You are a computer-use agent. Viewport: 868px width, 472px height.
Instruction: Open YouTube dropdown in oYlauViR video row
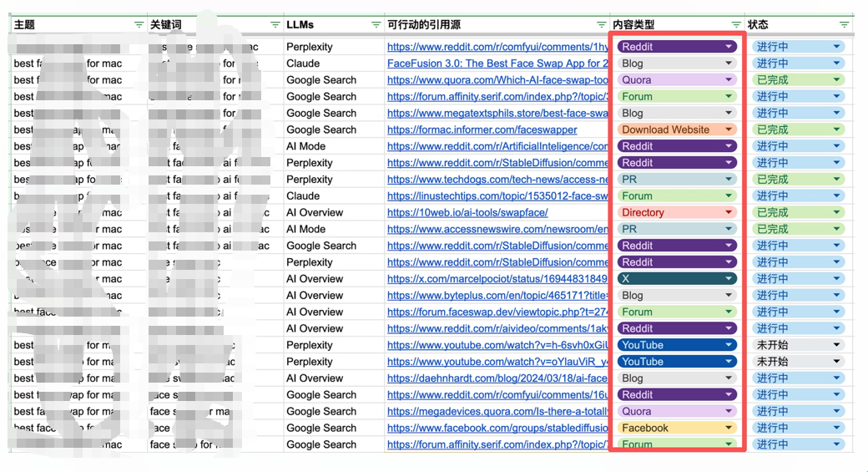[677, 362]
